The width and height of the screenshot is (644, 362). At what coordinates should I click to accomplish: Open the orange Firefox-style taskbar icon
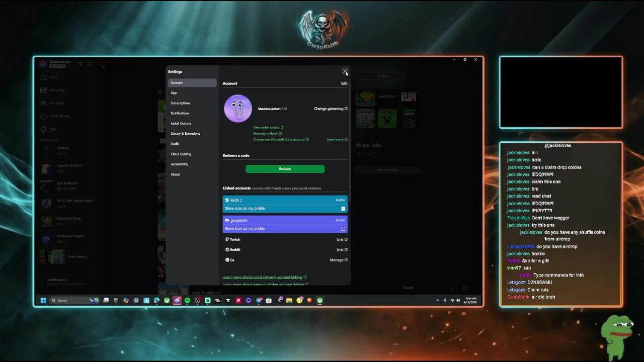pyautogui.click(x=309, y=300)
